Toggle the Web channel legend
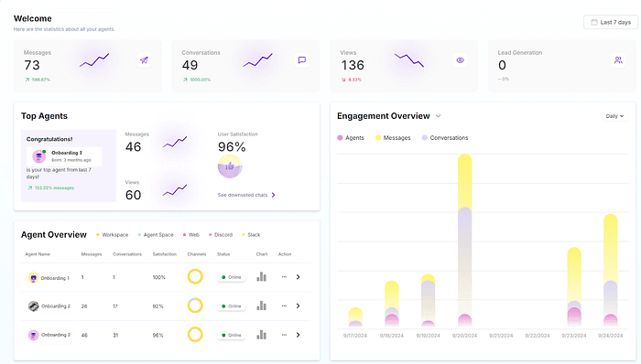 (190, 235)
